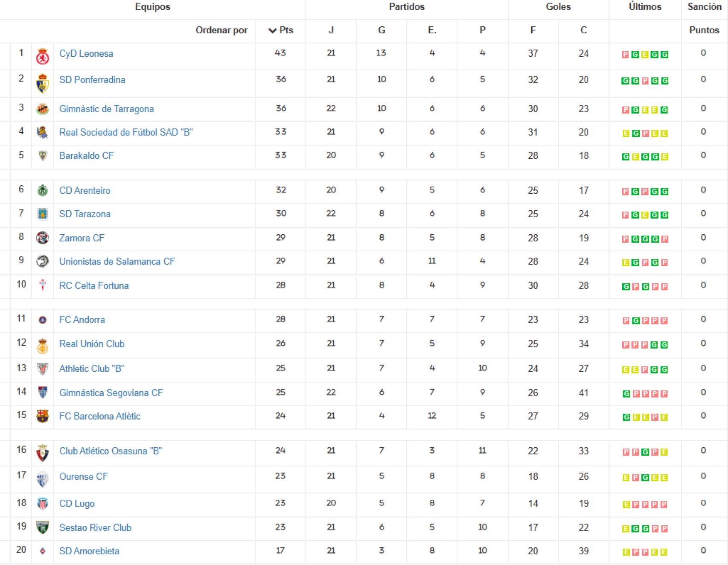Click the CyD Leonesa club crest
The height and width of the screenshot is (565, 728).
pyautogui.click(x=43, y=54)
